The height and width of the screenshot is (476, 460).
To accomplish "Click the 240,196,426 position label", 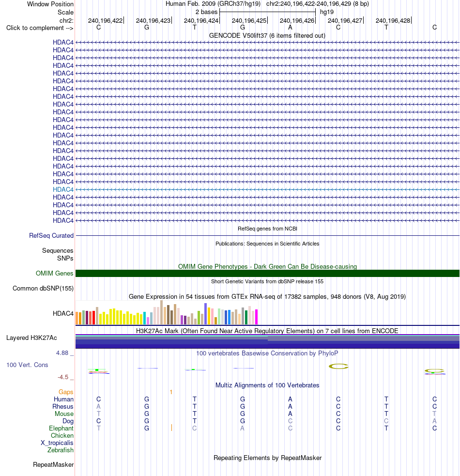I will [297, 21].
